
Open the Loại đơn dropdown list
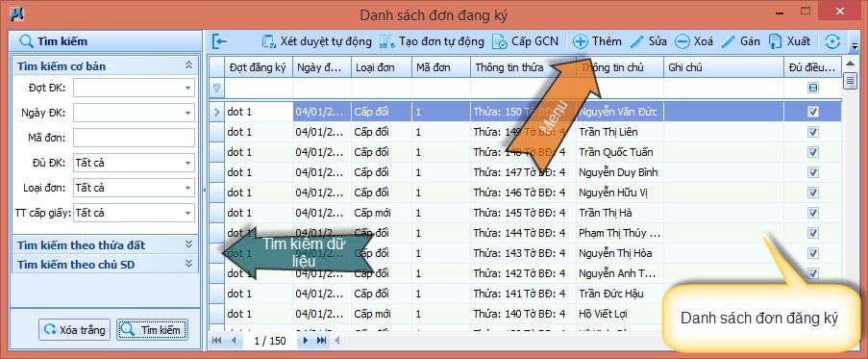click(187, 188)
